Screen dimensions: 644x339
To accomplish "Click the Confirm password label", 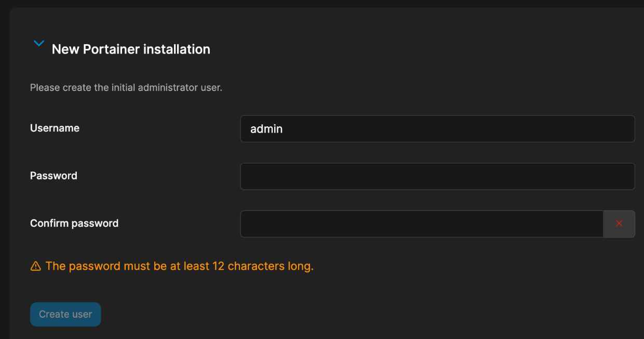I will coord(74,224).
